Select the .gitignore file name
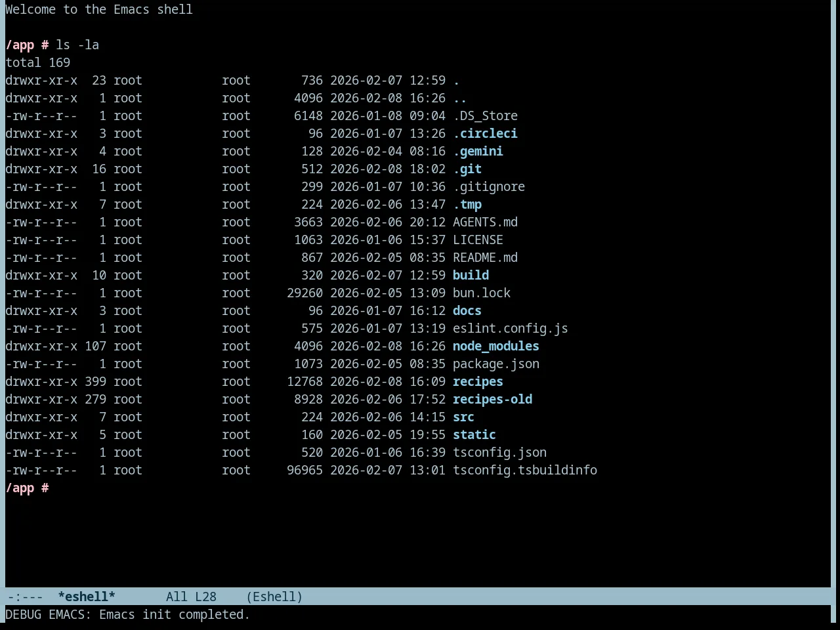840x630 pixels. pos(489,186)
